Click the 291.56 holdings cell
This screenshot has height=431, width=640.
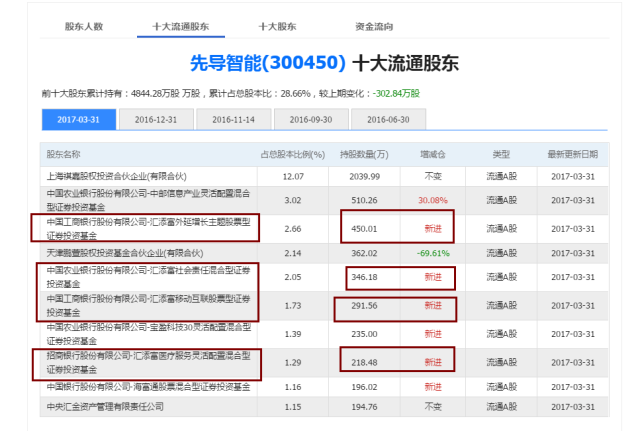pos(364,306)
